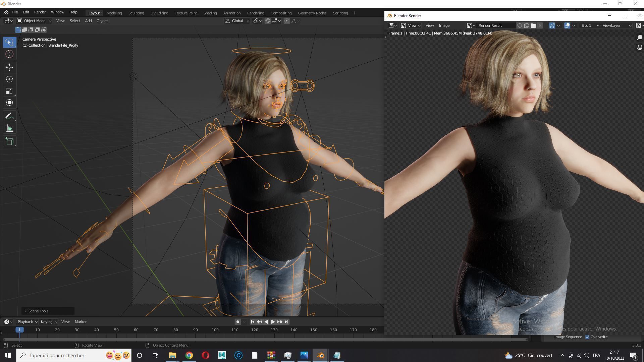Click the pan hand icon in Render window
Viewport: 644px width, 362px height.
tap(639, 48)
